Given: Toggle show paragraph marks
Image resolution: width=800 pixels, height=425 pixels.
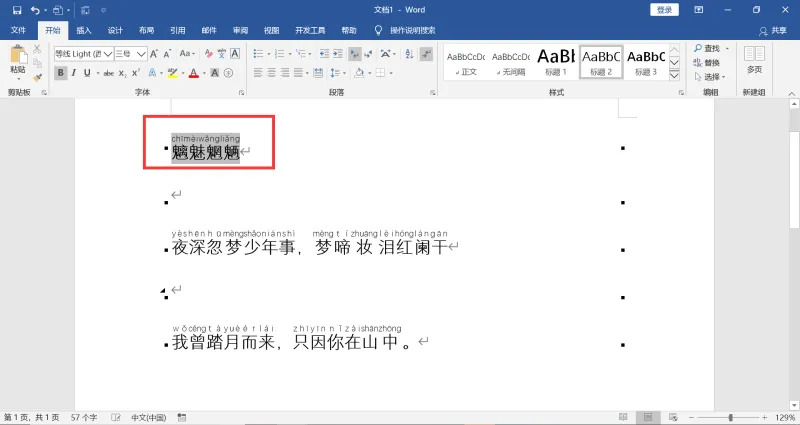Looking at the screenshot, I should coord(427,54).
